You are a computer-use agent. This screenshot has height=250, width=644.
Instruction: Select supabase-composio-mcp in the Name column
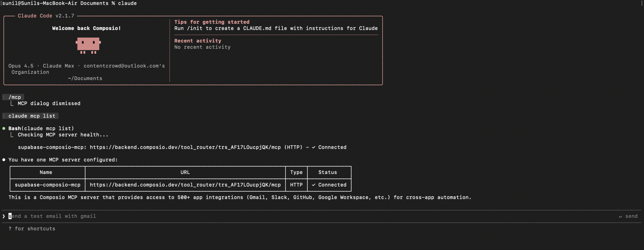(x=48, y=185)
